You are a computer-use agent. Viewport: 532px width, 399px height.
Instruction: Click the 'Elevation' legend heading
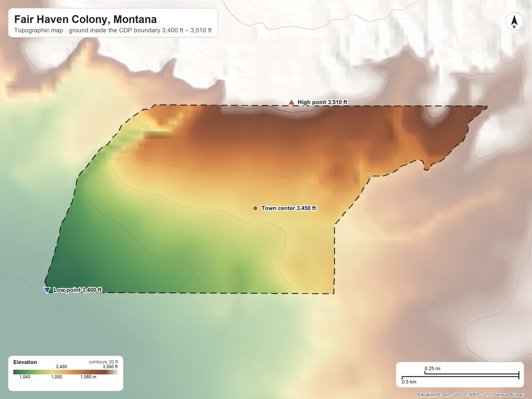[25, 362]
